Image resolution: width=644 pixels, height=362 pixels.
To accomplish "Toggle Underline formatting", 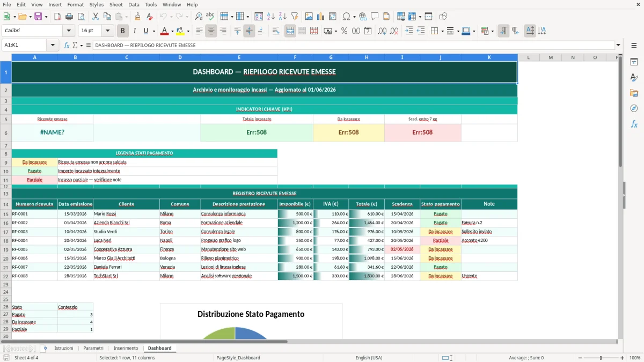I will pos(145,31).
